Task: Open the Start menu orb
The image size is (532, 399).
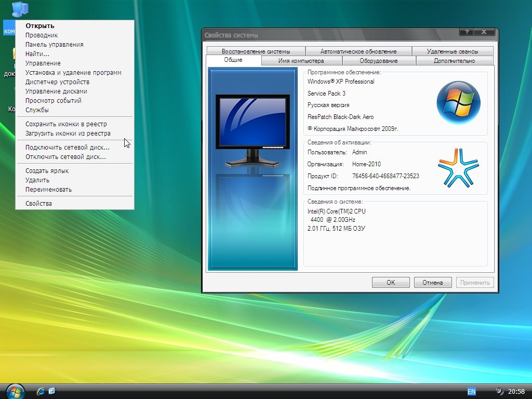Action: (x=15, y=392)
